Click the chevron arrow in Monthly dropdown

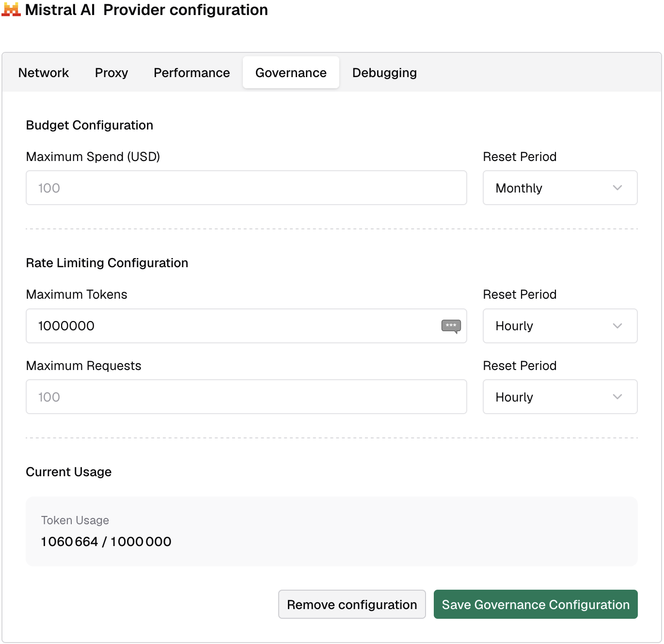(x=617, y=188)
